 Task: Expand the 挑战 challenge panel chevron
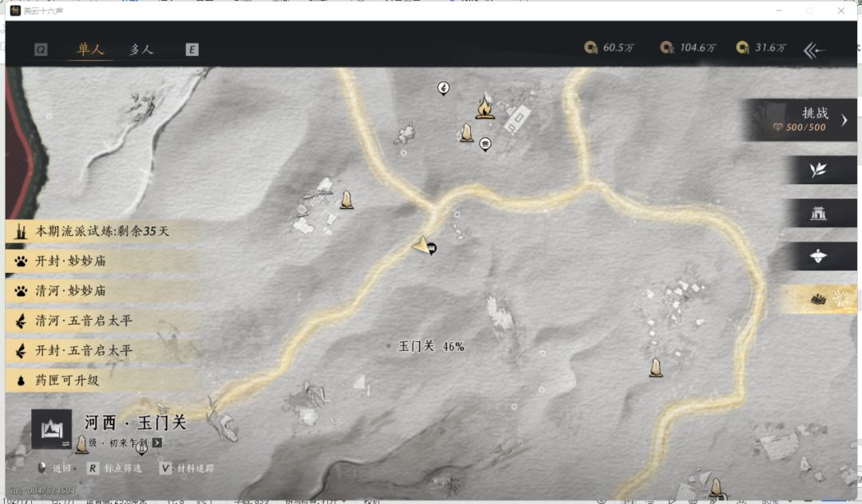[844, 120]
